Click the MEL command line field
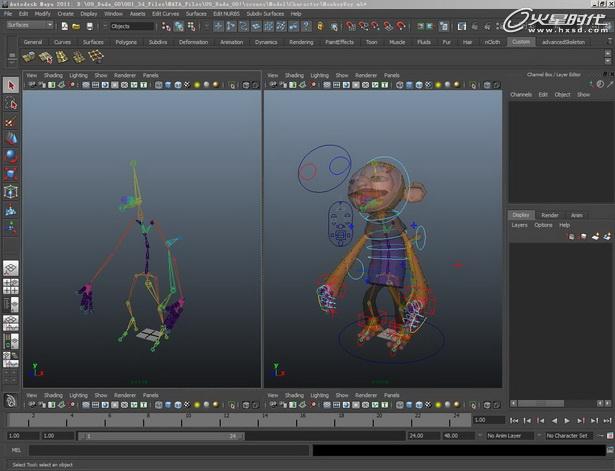This screenshot has width=615, height=471. [x=169, y=450]
